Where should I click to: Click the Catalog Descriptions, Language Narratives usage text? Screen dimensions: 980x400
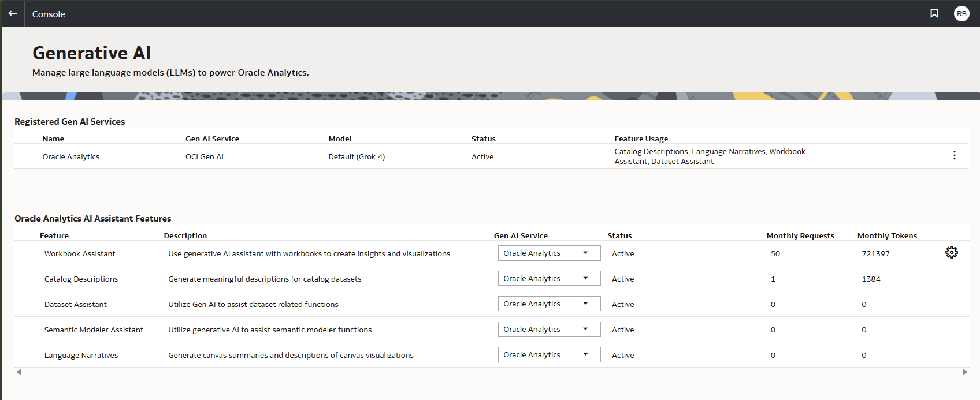(710, 156)
